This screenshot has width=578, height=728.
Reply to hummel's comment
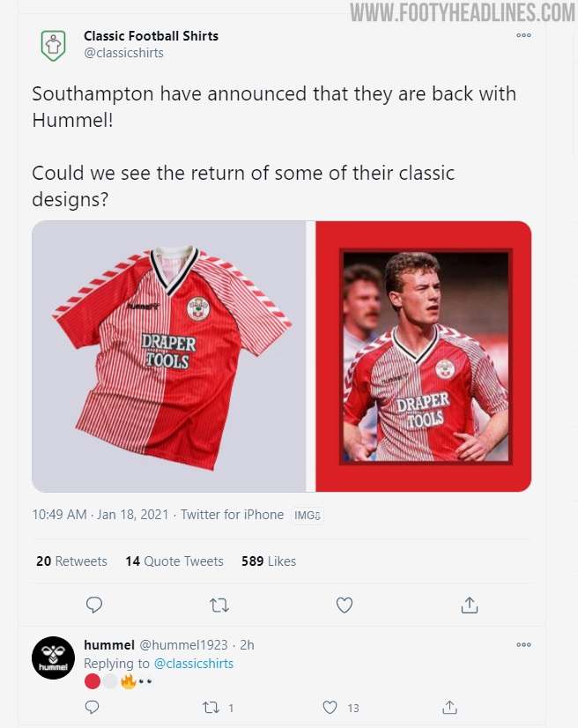point(94,707)
